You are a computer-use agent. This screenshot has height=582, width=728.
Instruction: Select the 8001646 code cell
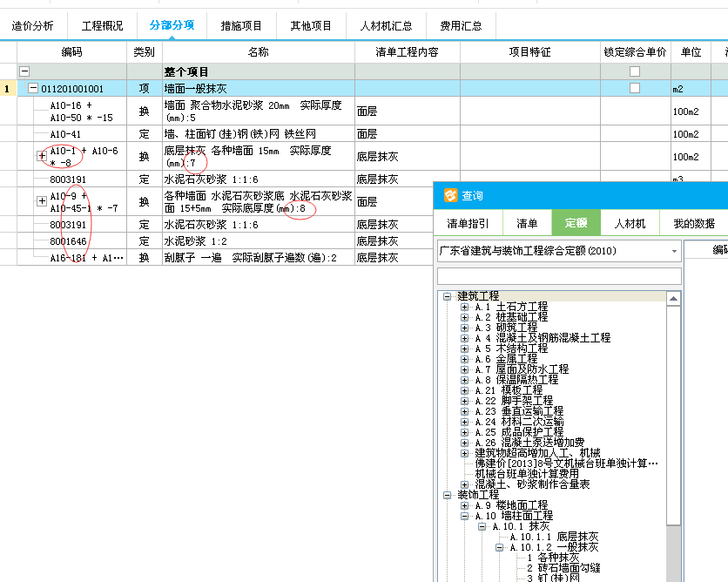[x=72, y=241]
